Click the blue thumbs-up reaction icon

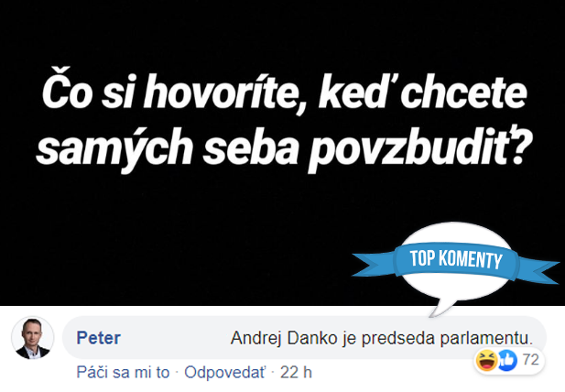point(507,360)
